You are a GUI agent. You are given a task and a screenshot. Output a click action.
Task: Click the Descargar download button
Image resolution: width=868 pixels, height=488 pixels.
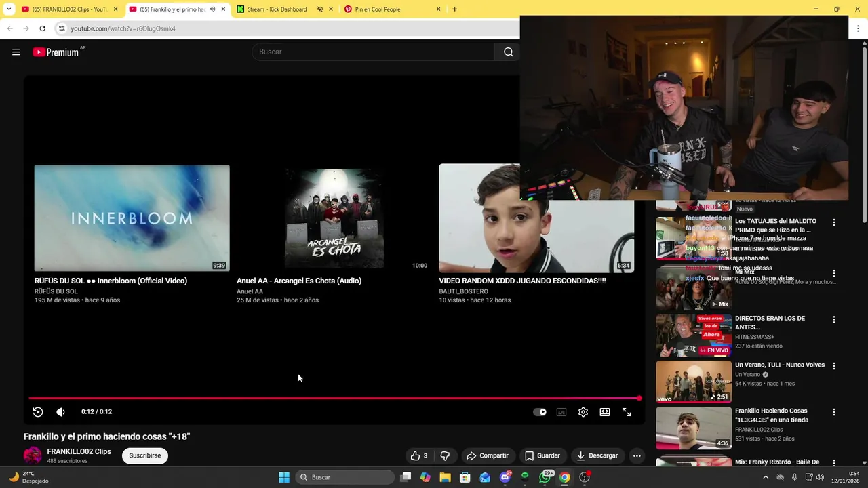[x=597, y=455]
